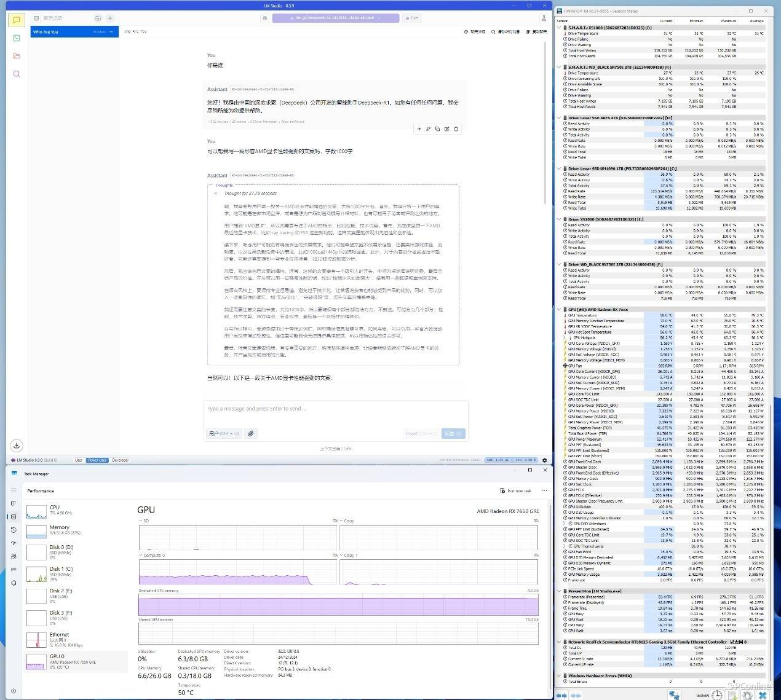
Task: Open the Chat view in LM Studio sidebar
Action: click(x=17, y=20)
